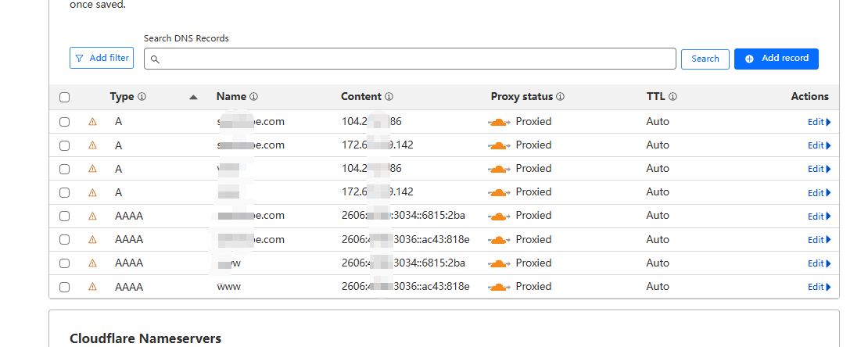
Task: Click the info icon beside Content header
Action: click(x=389, y=97)
